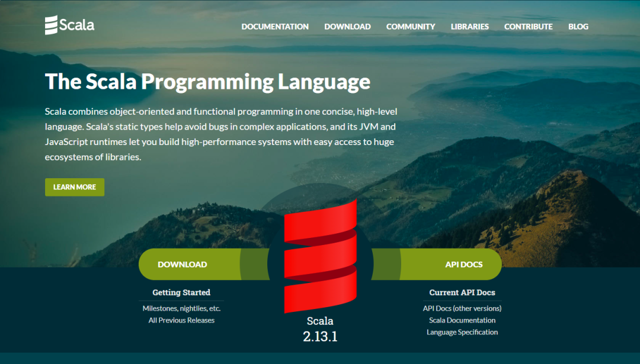Open the LIBRARIES navigation item
640x364 pixels.
tap(470, 27)
